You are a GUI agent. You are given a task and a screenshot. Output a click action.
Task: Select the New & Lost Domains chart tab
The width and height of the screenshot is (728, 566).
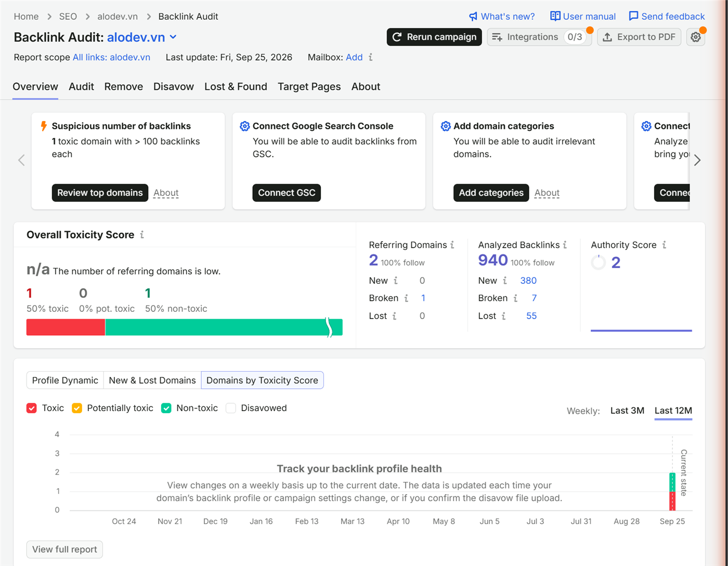tap(152, 380)
